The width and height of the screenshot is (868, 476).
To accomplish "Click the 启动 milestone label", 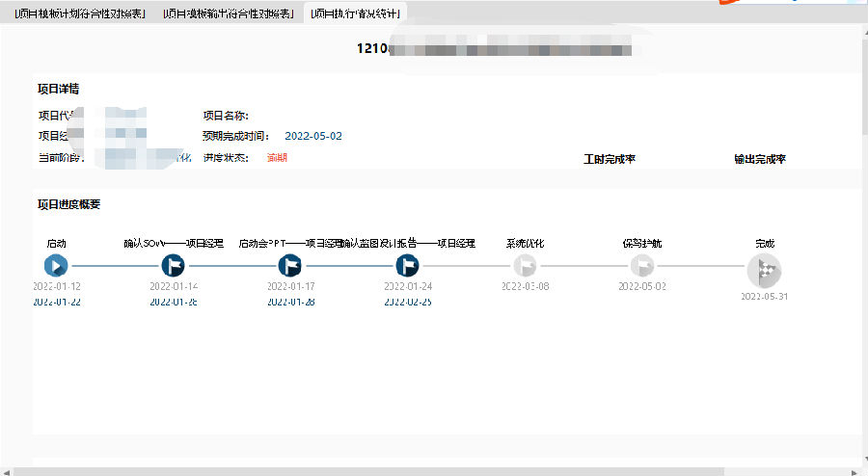I will point(57,243).
